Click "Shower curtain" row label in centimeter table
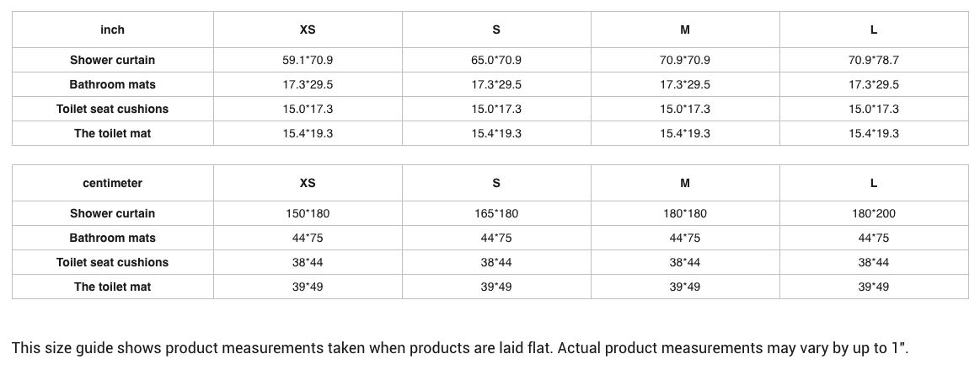 point(112,213)
